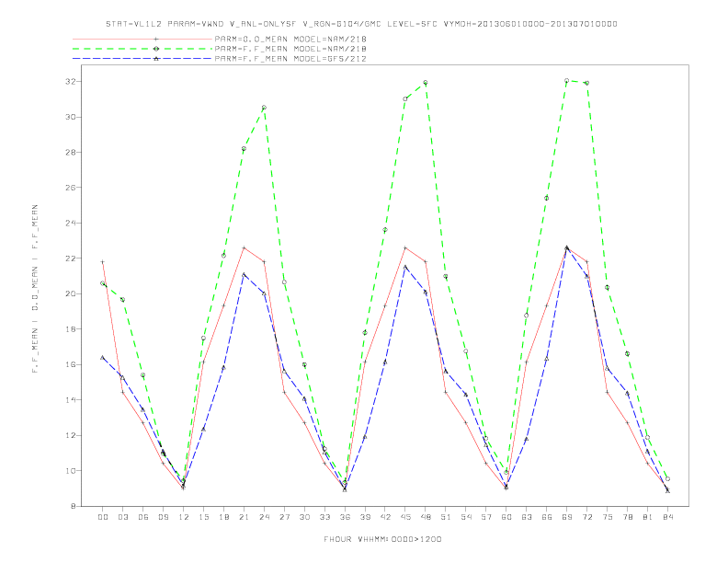
Task: Click y-axis tick label 26
Action: pos(71,188)
